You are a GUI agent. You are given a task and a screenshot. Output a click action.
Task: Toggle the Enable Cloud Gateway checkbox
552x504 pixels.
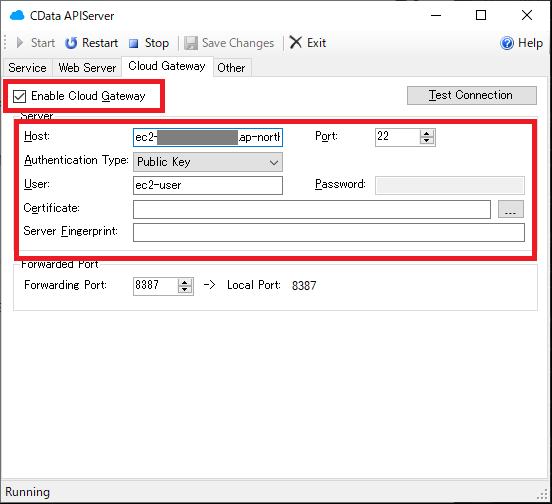click(19, 96)
